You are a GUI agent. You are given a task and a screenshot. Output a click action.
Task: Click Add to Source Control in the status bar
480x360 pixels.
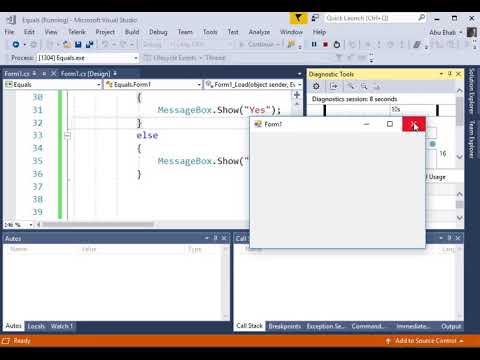pyautogui.click(x=425, y=341)
